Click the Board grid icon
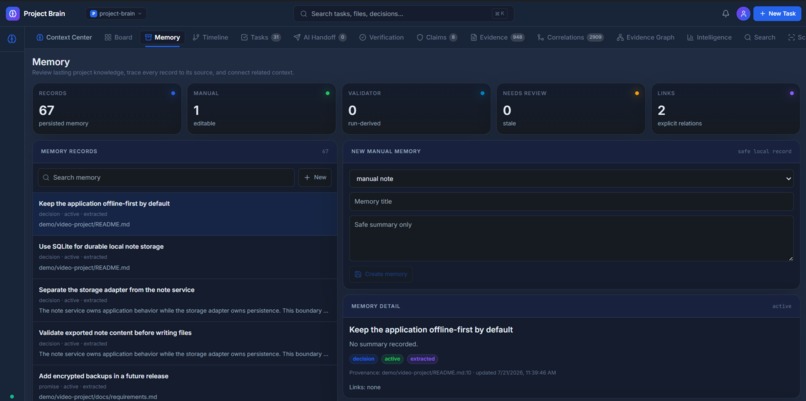This screenshot has height=401, width=806. [108, 38]
